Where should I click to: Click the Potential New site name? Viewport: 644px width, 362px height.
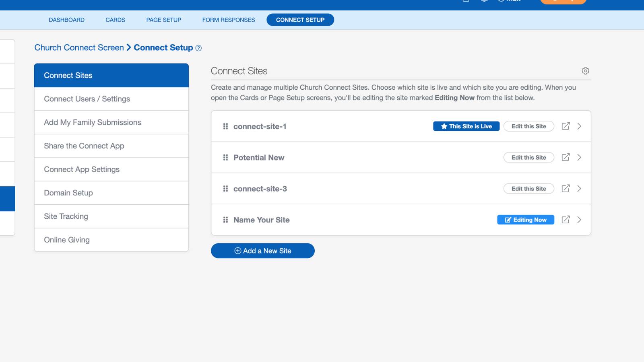click(x=259, y=158)
